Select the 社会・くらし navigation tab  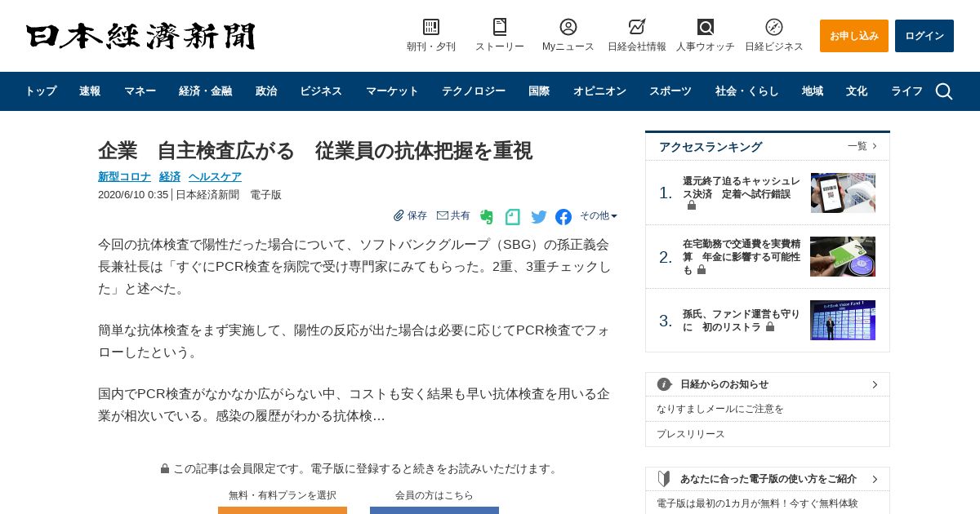pos(747,91)
